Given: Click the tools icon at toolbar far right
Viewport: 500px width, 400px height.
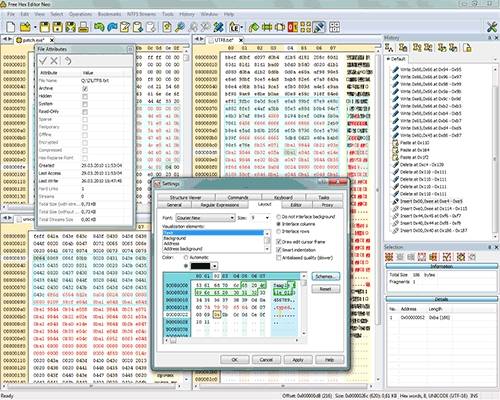Looking at the screenshot, I should (x=492, y=27).
